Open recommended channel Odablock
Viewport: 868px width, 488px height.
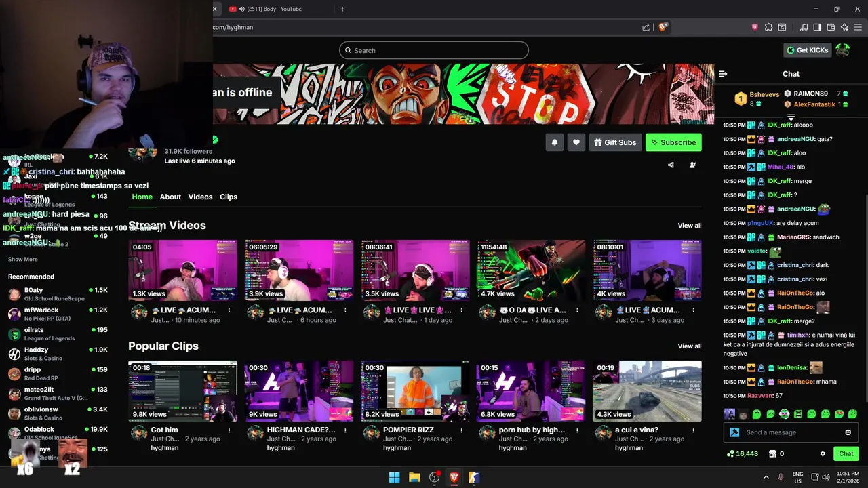tap(58, 433)
